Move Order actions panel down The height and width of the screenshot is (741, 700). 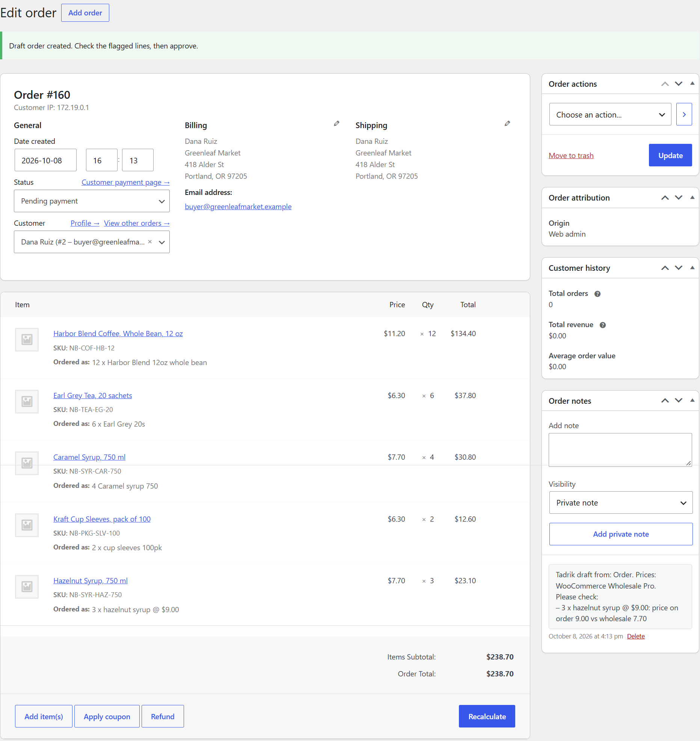pyautogui.click(x=679, y=84)
